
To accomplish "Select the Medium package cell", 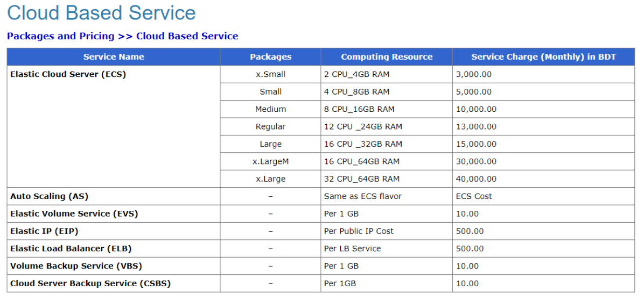I will pos(270,109).
